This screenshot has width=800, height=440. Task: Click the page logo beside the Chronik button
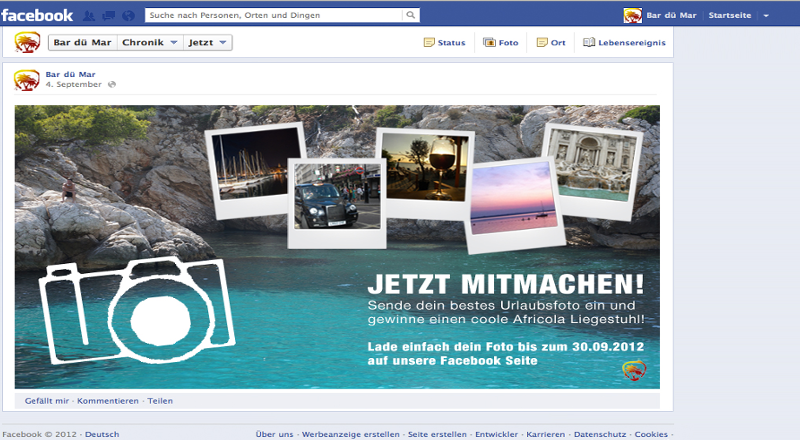[x=27, y=42]
